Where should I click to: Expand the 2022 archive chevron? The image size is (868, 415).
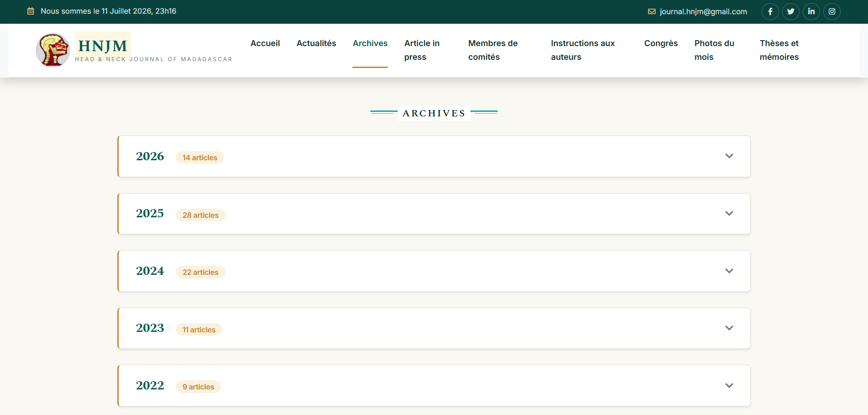click(729, 385)
